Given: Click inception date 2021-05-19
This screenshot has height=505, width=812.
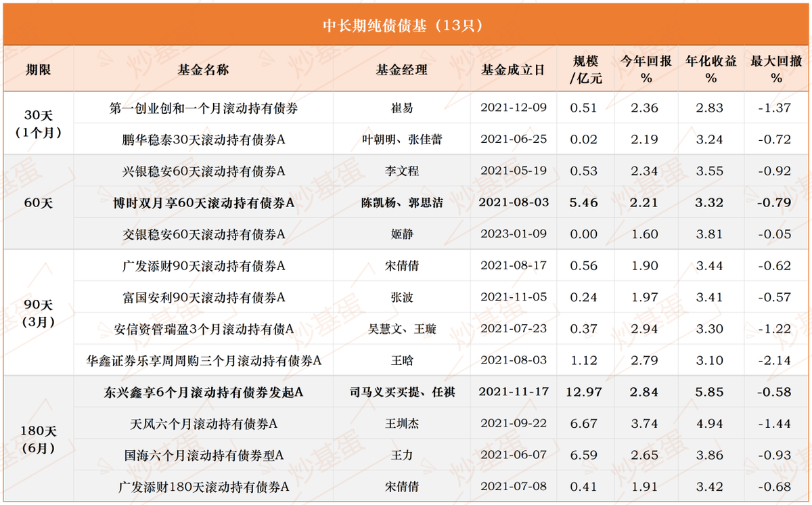Looking at the screenshot, I should pyautogui.click(x=513, y=171).
